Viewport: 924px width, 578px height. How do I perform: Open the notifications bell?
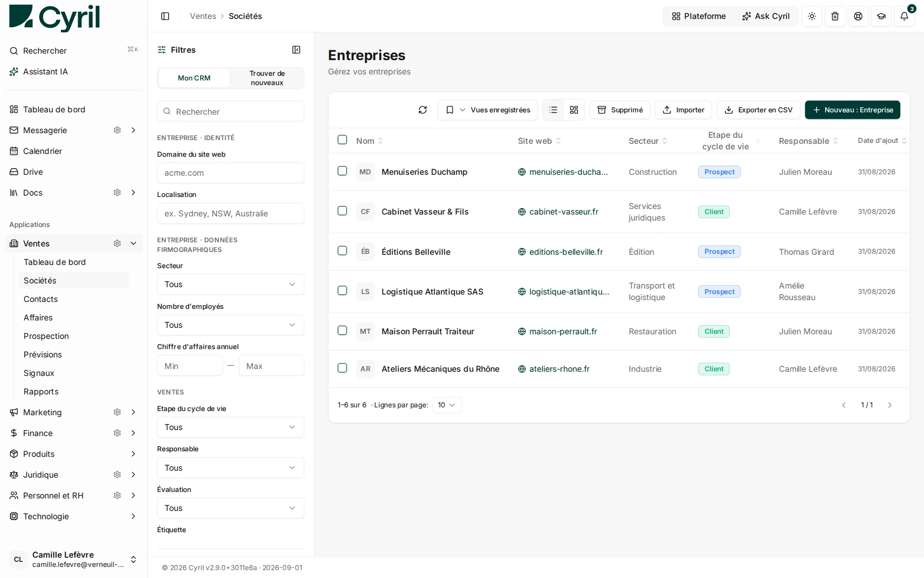pyautogui.click(x=904, y=16)
